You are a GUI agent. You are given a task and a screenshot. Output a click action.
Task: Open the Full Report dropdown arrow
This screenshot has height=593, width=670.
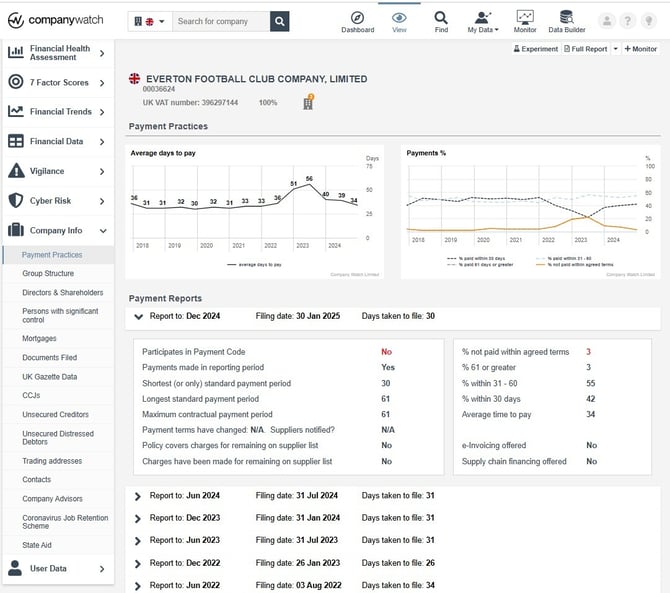coord(615,49)
